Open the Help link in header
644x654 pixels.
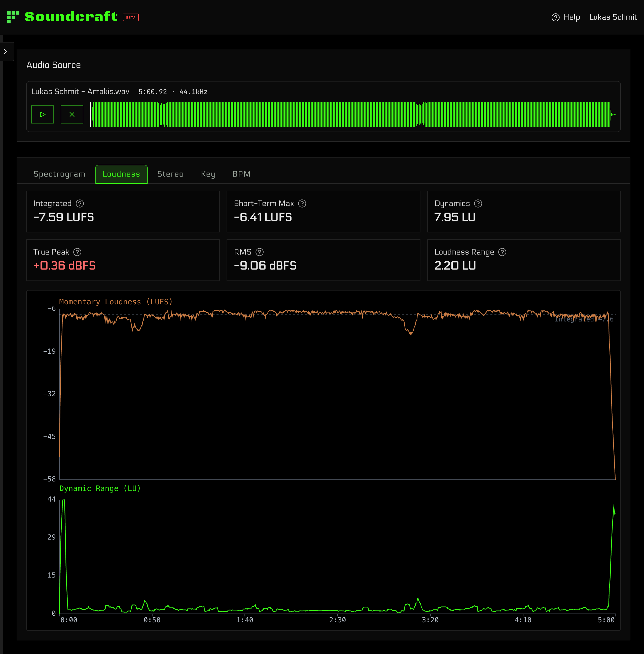tap(566, 17)
